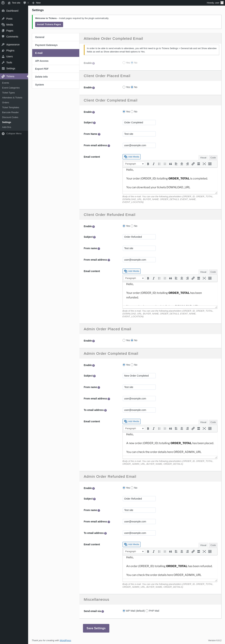Click Toolbar Toggle icon in Admin Order Refunded editor

tap(210, 551)
